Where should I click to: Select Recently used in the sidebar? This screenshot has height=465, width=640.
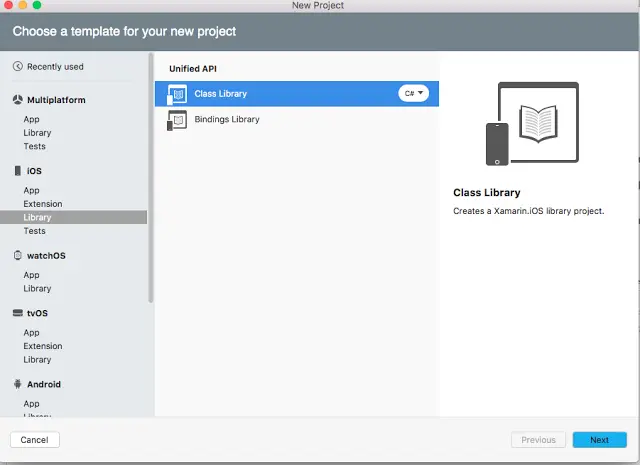[x=55, y=67]
